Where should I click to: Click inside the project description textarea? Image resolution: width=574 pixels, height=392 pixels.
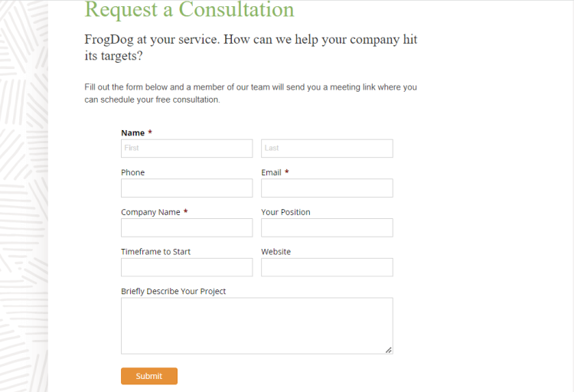tap(257, 325)
